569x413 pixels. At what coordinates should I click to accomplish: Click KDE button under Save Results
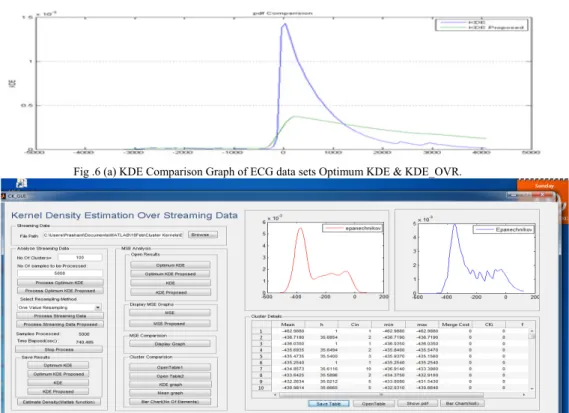click(58, 383)
